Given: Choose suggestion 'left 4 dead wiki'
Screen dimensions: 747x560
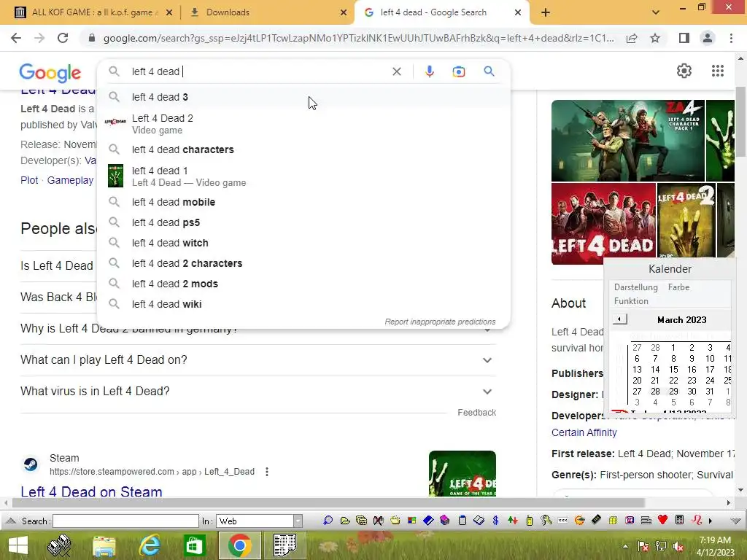Looking at the screenshot, I should (x=303, y=304).
